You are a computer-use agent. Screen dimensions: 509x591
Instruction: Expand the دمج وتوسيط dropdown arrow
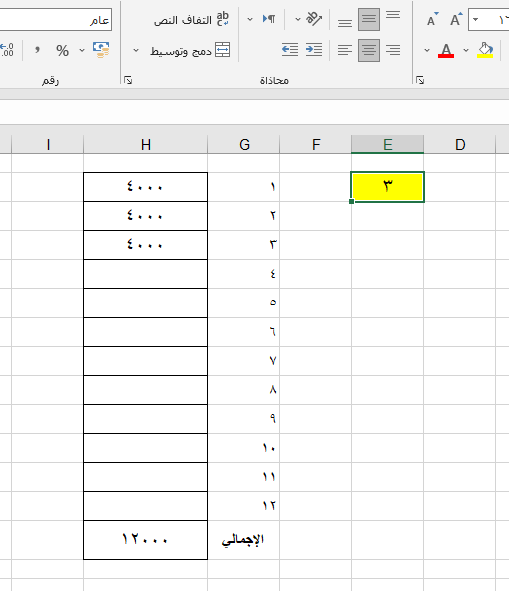(136, 50)
